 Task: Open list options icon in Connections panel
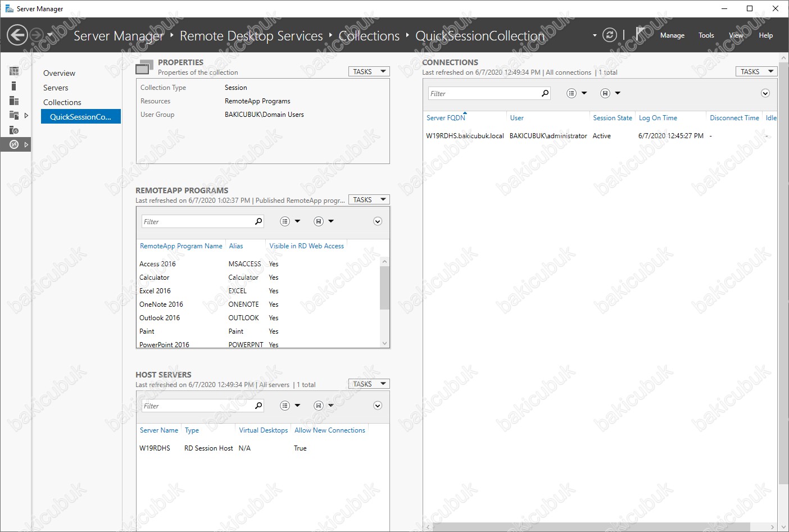point(572,93)
